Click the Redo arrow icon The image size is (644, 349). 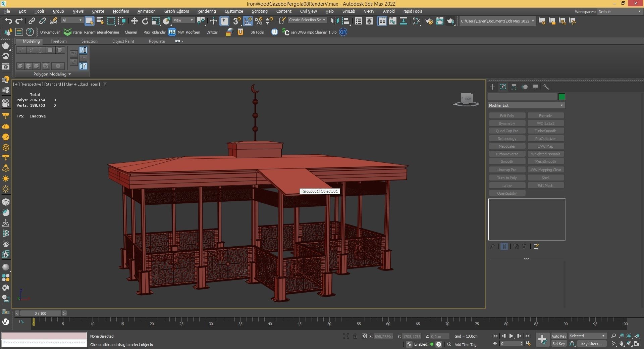[x=19, y=21]
